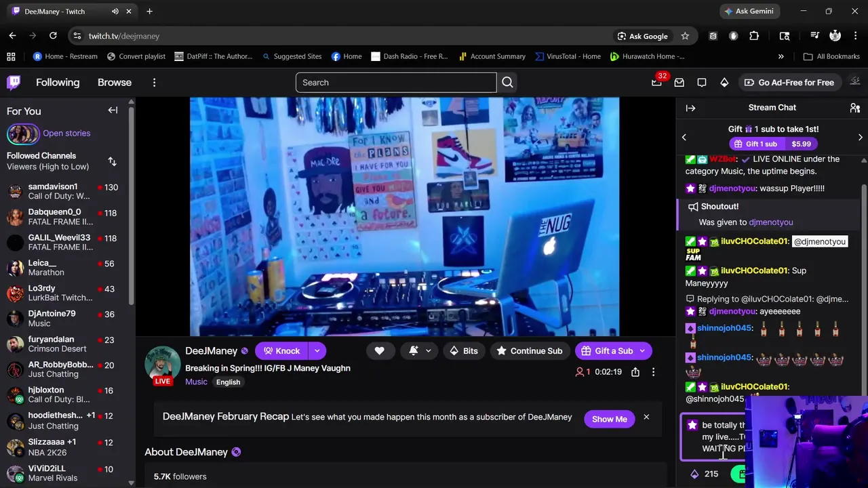The image size is (868, 488).
Task: Open notification bell settings dropdown
Action: tap(420, 351)
